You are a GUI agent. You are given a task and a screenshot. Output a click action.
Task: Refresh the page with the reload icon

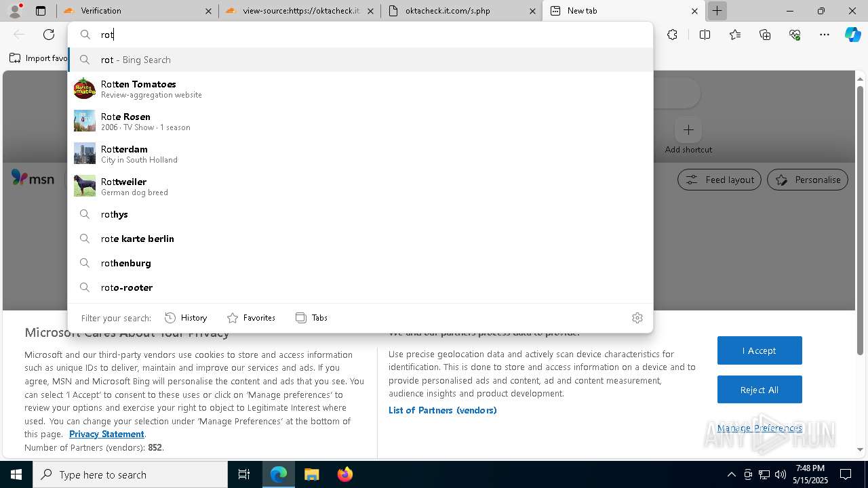tap(49, 35)
